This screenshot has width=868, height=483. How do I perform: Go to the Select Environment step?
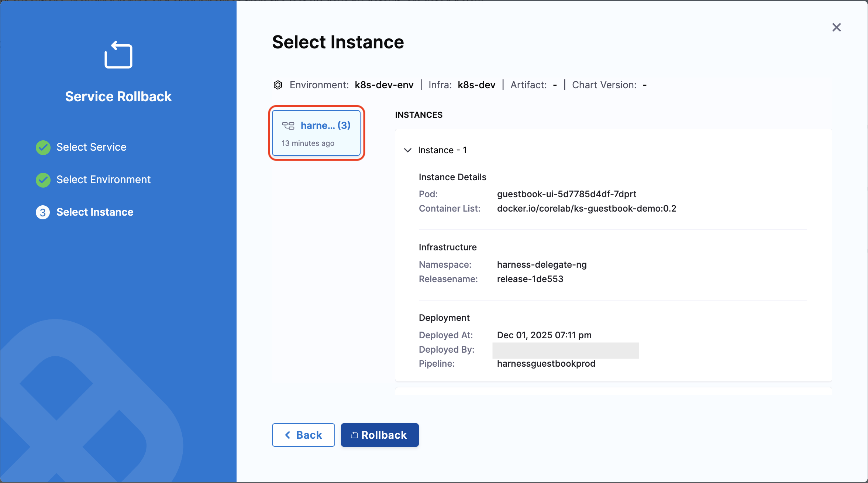point(103,179)
